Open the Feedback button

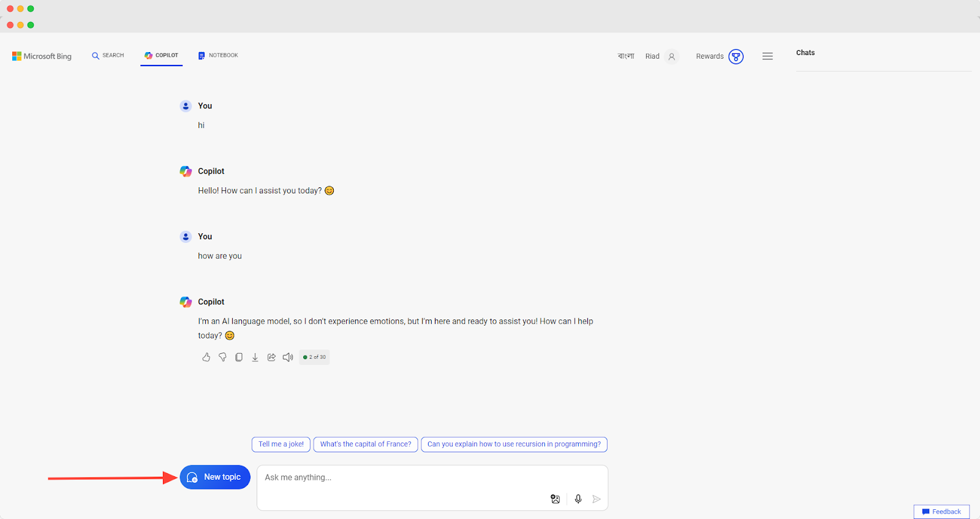click(941, 512)
